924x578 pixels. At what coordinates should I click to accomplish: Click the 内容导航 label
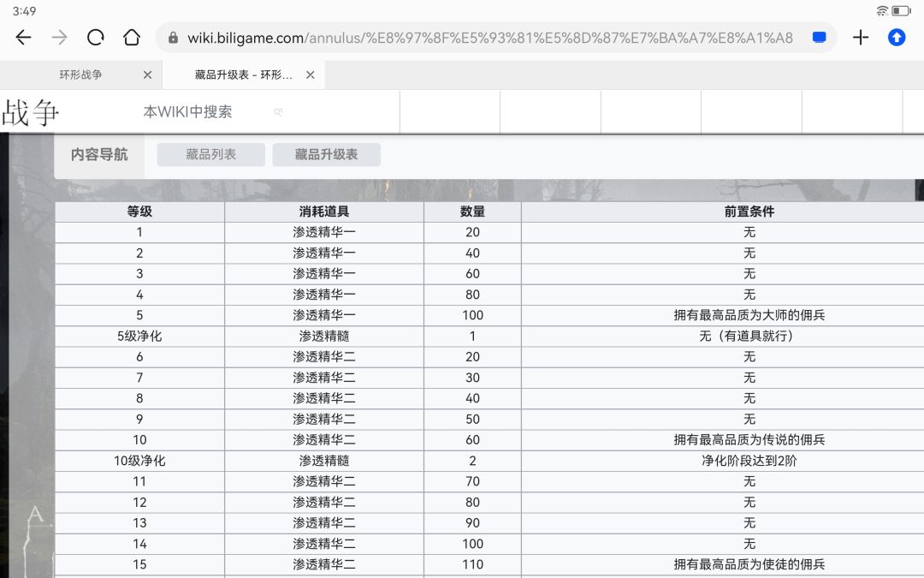pos(99,154)
